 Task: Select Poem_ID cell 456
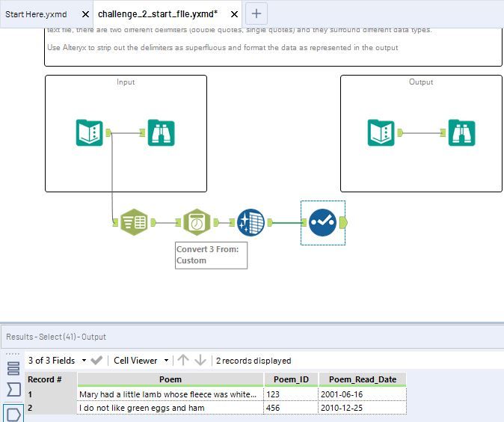291,408
